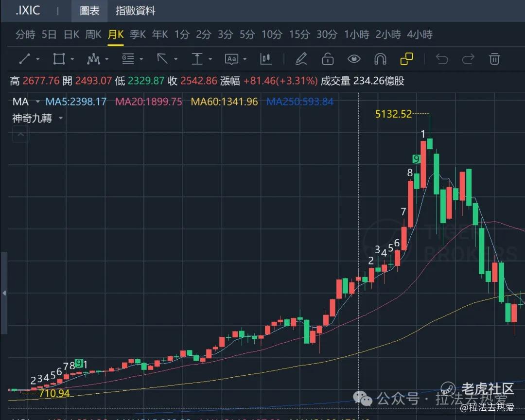Choose the 3分 interval
525x420 pixels.
click(x=226, y=34)
